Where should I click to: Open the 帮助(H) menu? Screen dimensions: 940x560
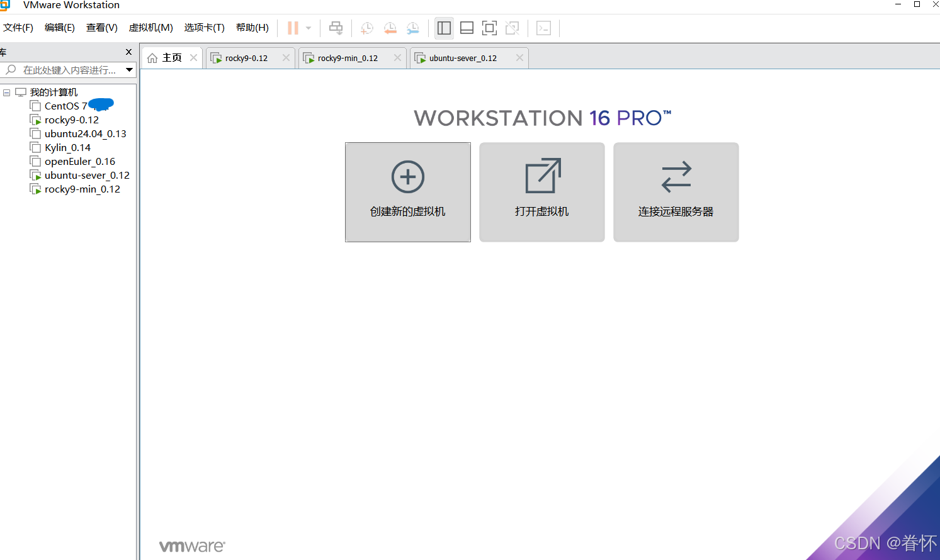[252, 28]
